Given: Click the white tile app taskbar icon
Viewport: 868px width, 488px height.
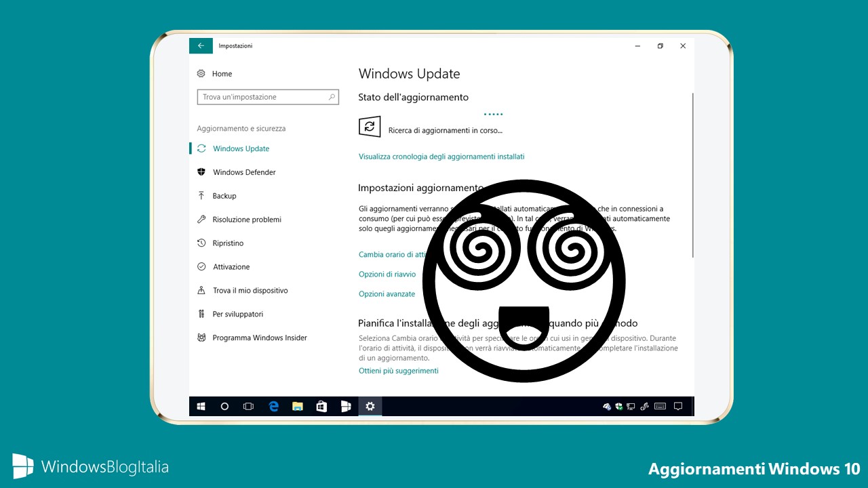Looking at the screenshot, I should point(346,406).
